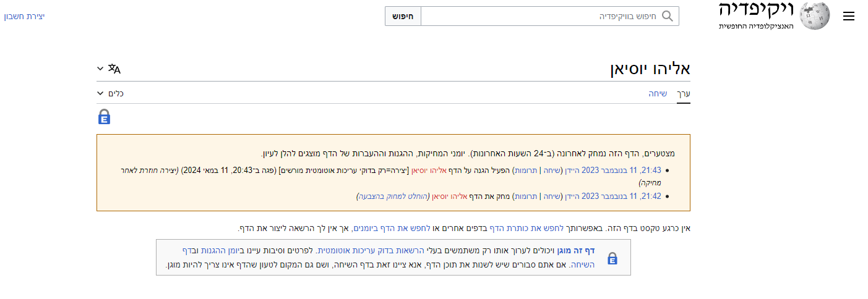Click לחפש את הדף ביומנים link

pyautogui.click(x=392, y=229)
